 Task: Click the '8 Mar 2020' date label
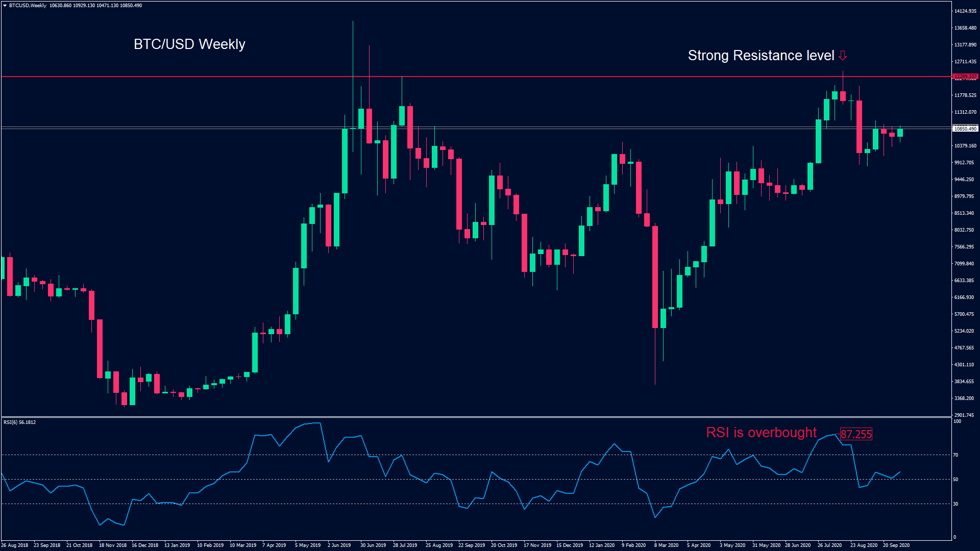666,545
